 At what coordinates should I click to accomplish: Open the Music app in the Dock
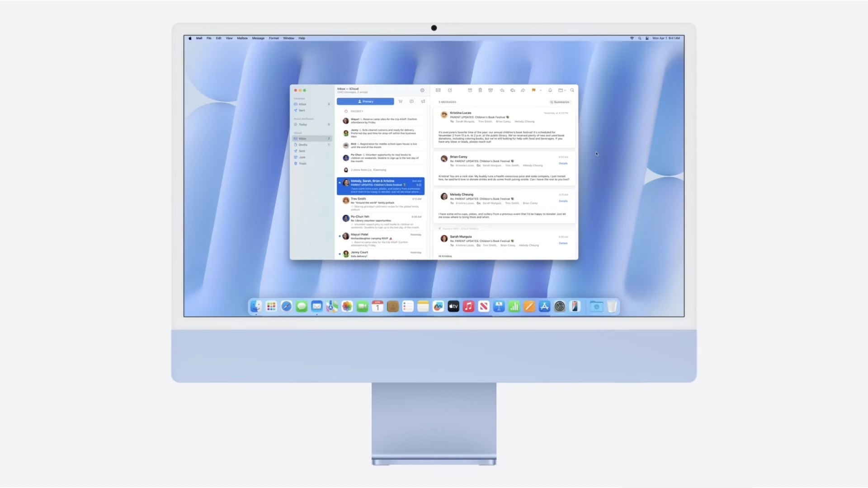[468, 306]
